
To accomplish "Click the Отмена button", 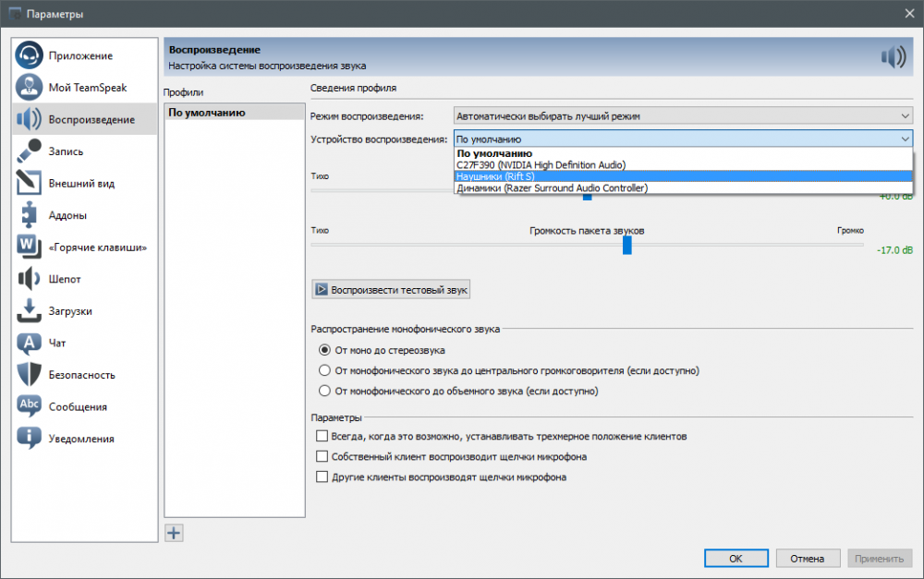I will [808, 559].
